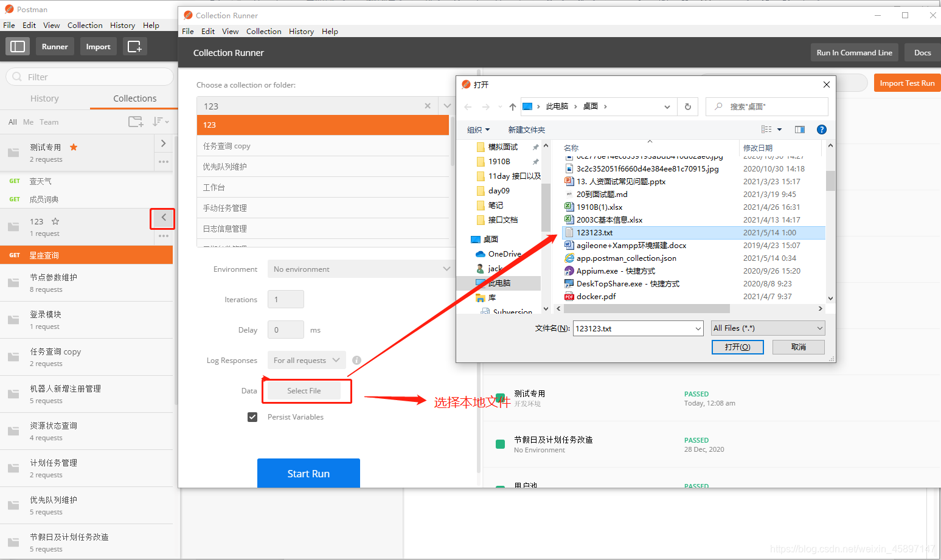The image size is (941, 560).
Task: Open the Runner button in Postman toolbar
Action: pyautogui.click(x=55, y=46)
